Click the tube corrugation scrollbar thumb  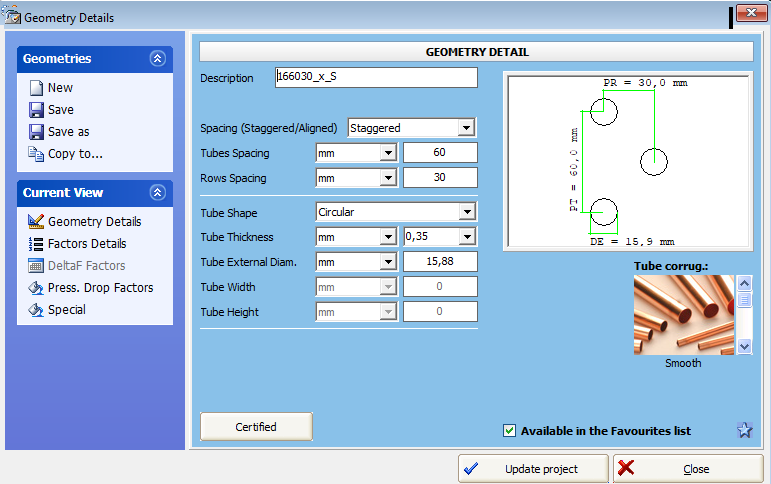click(744, 299)
